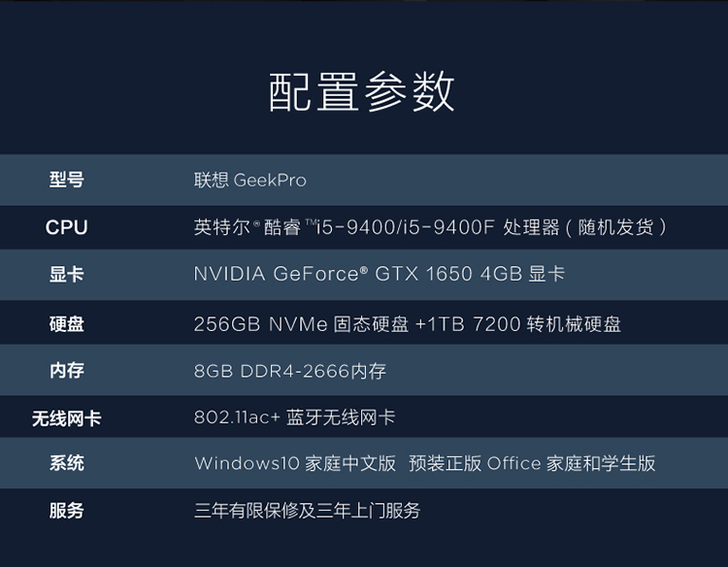Screen dimensions: 728x567
Task: Select the 系统 row label
Action: [66, 463]
